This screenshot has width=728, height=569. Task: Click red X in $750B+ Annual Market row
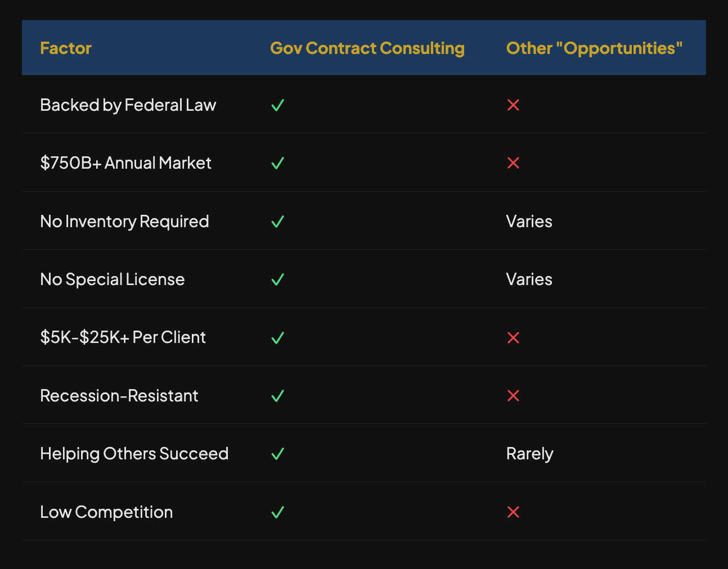coord(513,163)
